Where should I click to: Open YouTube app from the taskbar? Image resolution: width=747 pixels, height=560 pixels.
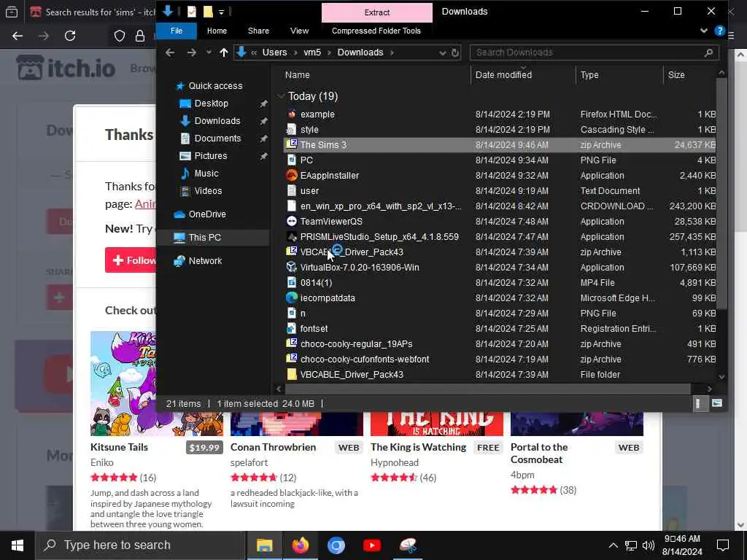pyautogui.click(x=371, y=545)
